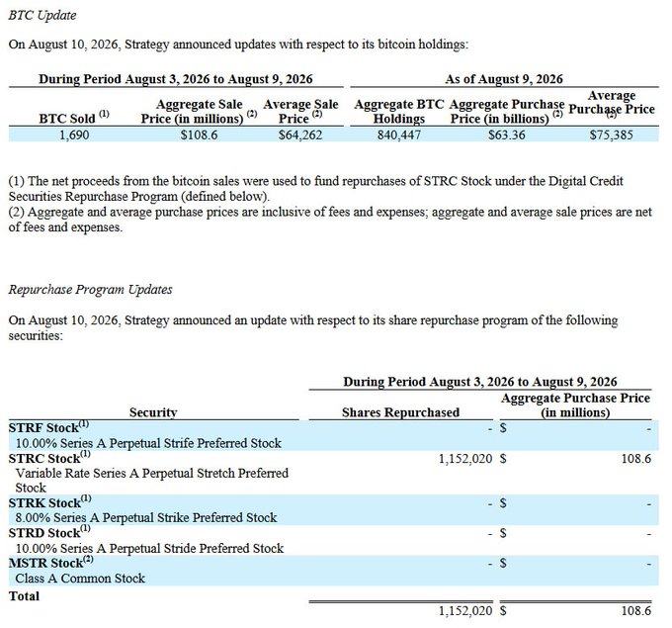Click '10.00% Series A Perpetual Stride Preferred Stock'
This screenshot has width=672, height=628.
(x=149, y=548)
